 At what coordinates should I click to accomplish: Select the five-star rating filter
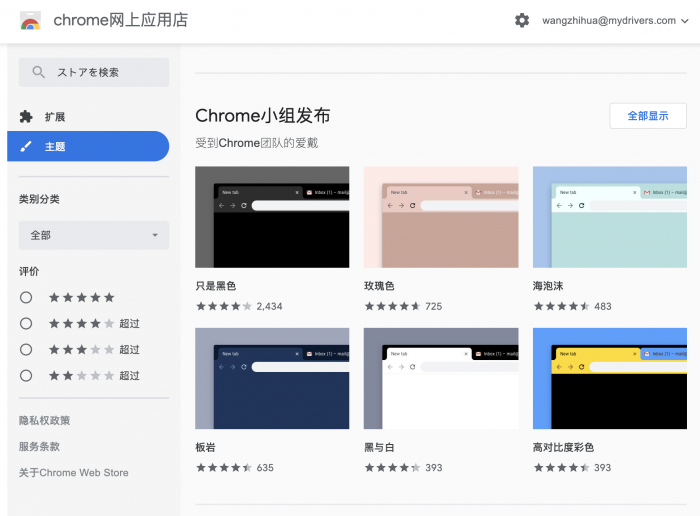click(26, 297)
